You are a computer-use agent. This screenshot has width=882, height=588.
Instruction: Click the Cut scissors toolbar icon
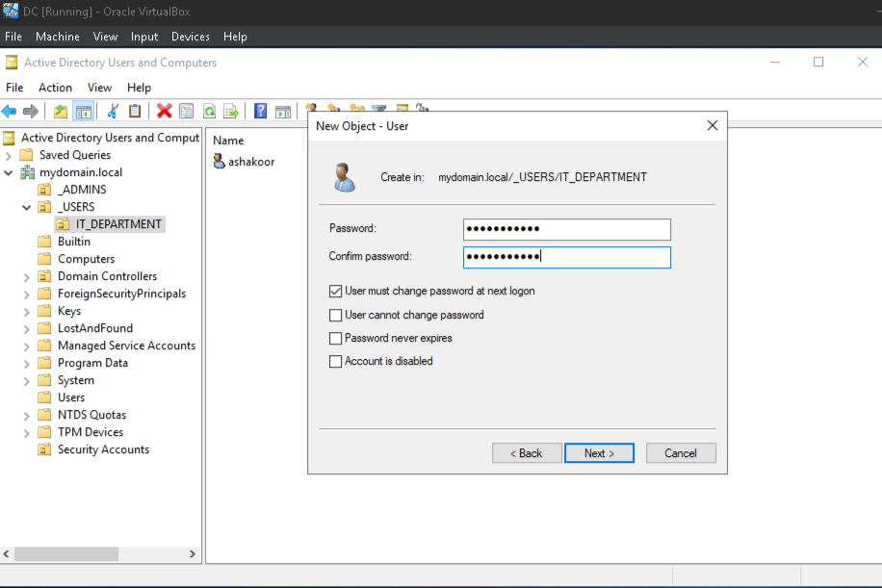pos(113,112)
